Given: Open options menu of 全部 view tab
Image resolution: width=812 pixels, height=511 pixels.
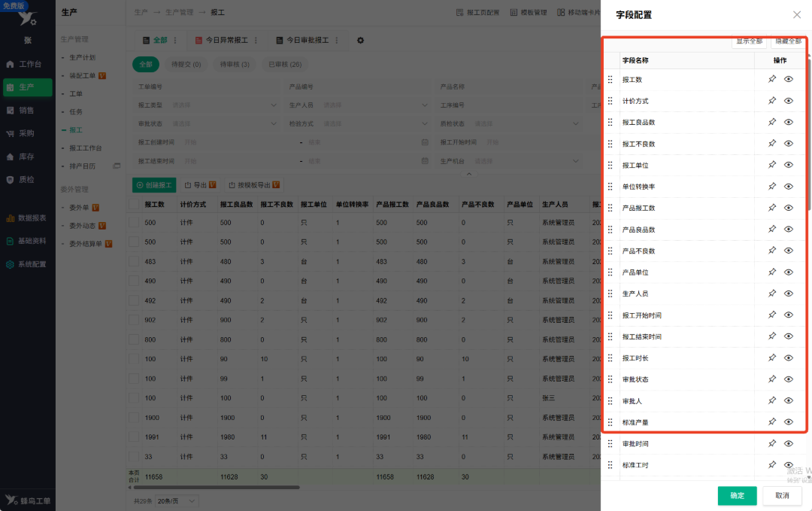Looking at the screenshot, I should (x=175, y=40).
